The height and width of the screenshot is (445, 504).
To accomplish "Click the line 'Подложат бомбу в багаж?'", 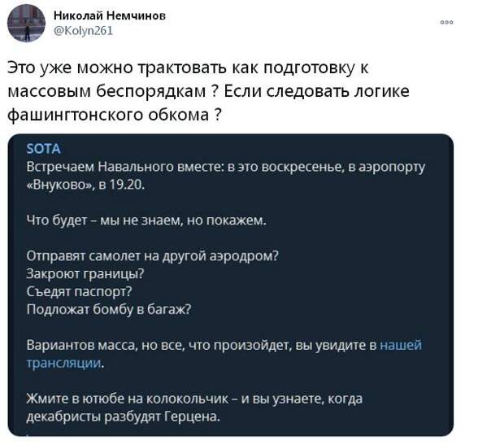I will (x=107, y=309).
